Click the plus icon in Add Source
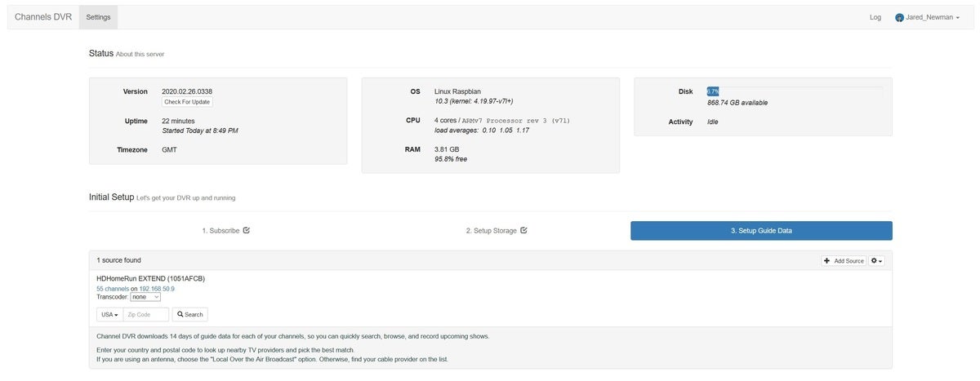Image resolution: width=980 pixels, height=381 pixels. pyautogui.click(x=828, y=261)
